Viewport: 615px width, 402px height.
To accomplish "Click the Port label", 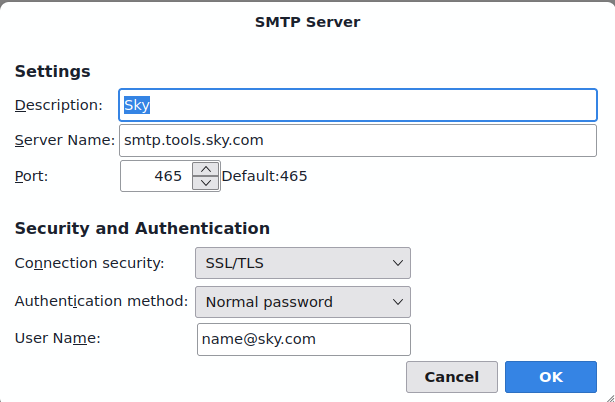I will 31,176.
